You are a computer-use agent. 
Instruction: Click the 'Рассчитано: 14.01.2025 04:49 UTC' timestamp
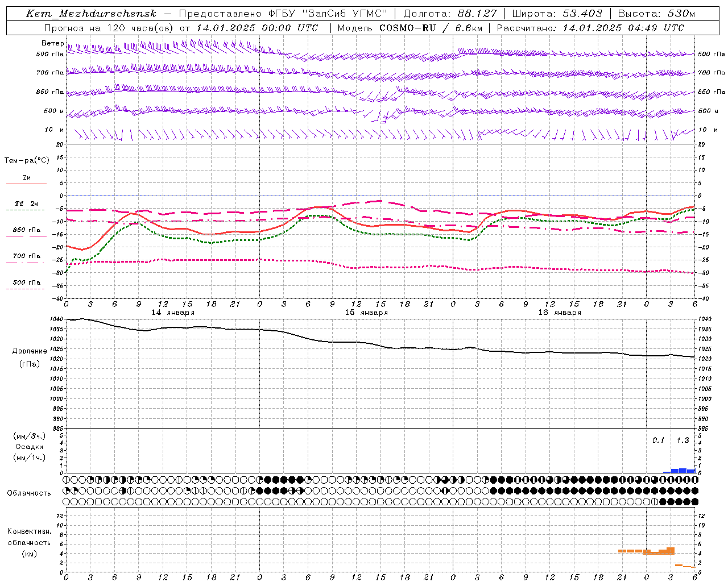pyautogui.click(x=590, y=28)
